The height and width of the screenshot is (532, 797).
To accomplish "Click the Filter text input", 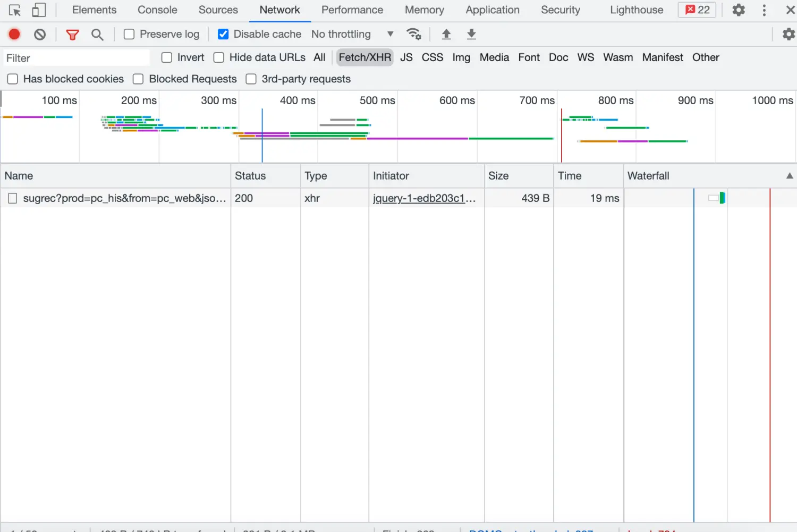I will [x=76, y=58].
